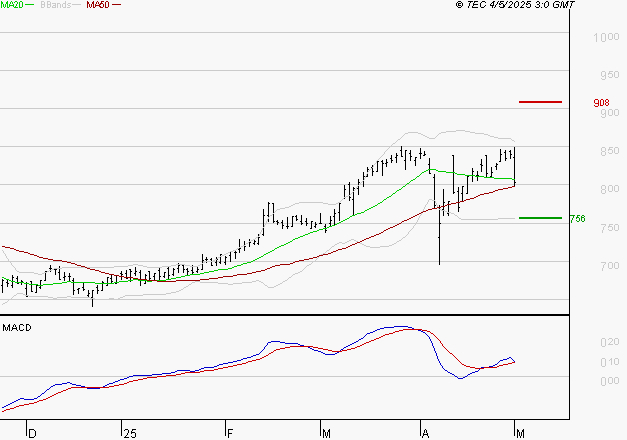The image size is (627, 440).
Task: Click the TEC copyright timestamp text
Action: pyautogui.click(x=515, y=5)
